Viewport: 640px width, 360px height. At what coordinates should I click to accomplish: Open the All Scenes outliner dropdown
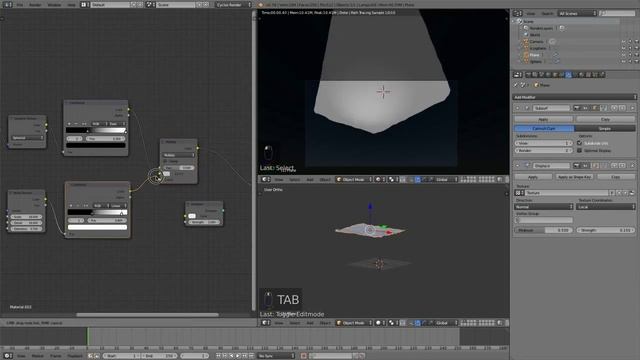[x=577, y=13]
